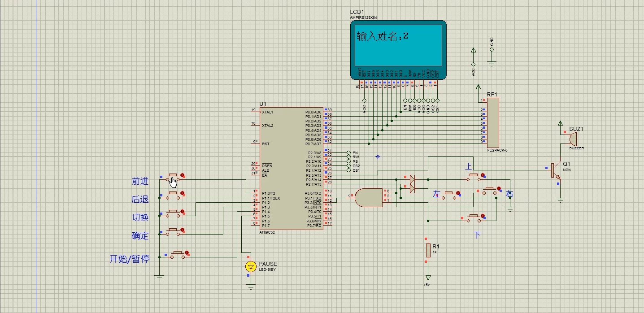Click the AT89C52 part label under U1
The height and width of the screenshot is (313, 644).
coord(266,233)
